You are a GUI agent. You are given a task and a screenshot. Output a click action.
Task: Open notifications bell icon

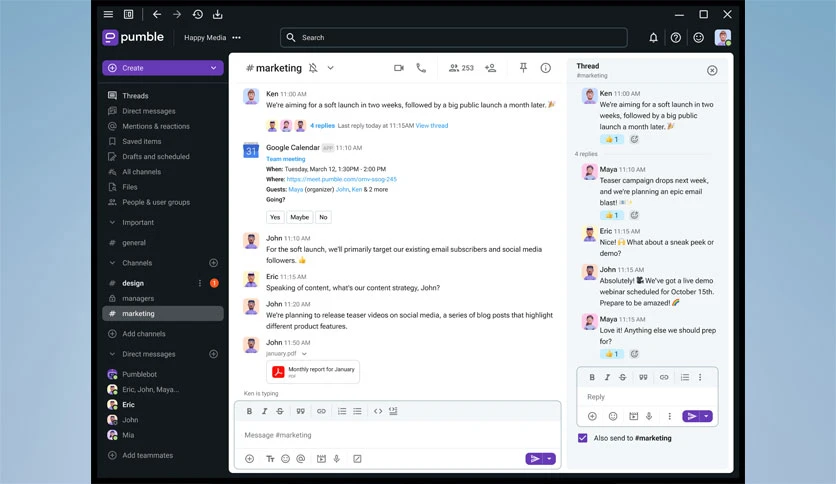pos(653,37)
